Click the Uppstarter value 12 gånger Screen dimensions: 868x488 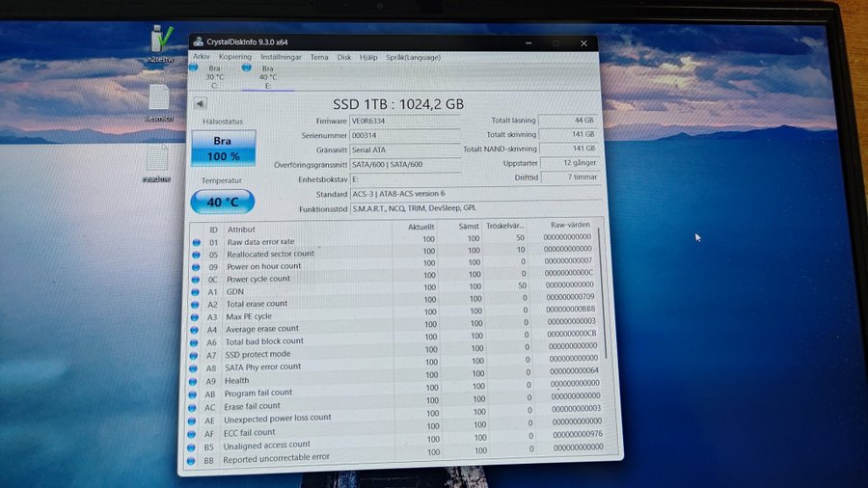pyautogui.click(x=570, y=163)
